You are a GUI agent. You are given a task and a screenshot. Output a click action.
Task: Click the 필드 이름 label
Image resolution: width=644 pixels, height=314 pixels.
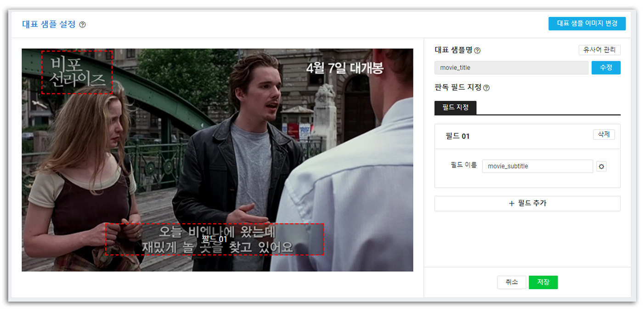[x=463, y=165]
